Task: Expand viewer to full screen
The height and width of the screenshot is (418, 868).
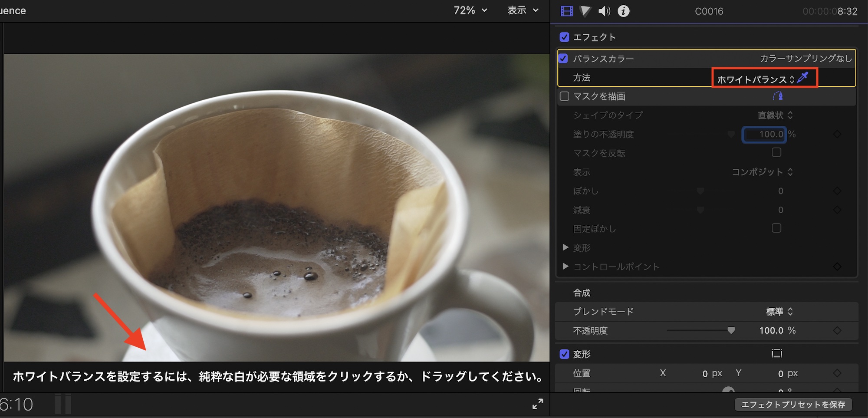Action: (x=537, y=404)
